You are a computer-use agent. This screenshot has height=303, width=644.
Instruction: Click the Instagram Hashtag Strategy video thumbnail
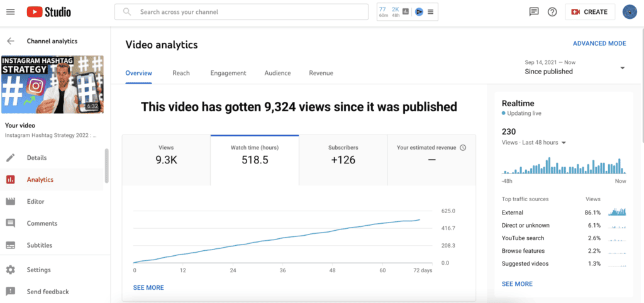[53, 85]
